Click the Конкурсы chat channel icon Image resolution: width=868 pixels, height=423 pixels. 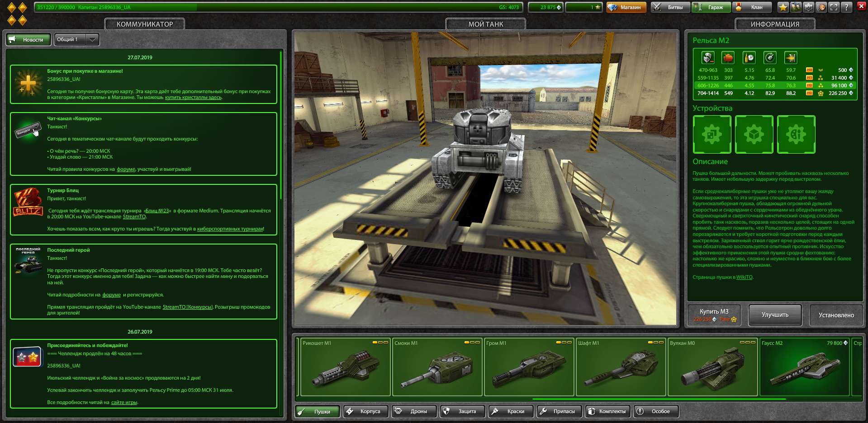tap(28, 130)
